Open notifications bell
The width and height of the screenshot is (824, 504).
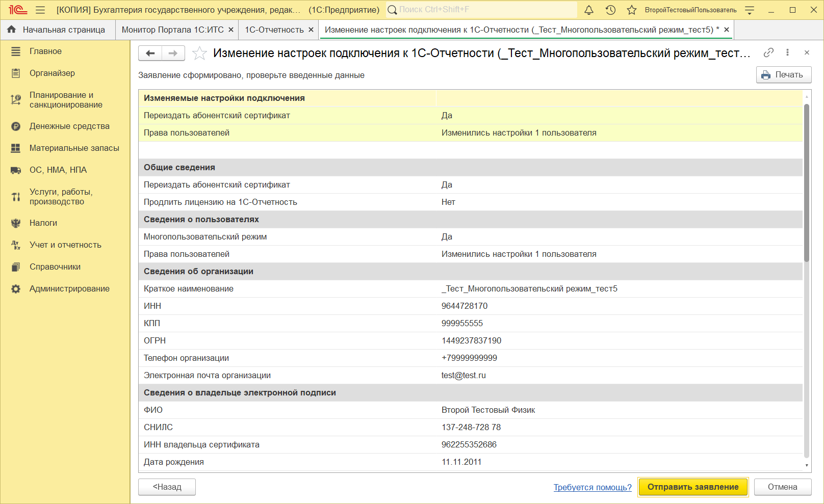589,10
